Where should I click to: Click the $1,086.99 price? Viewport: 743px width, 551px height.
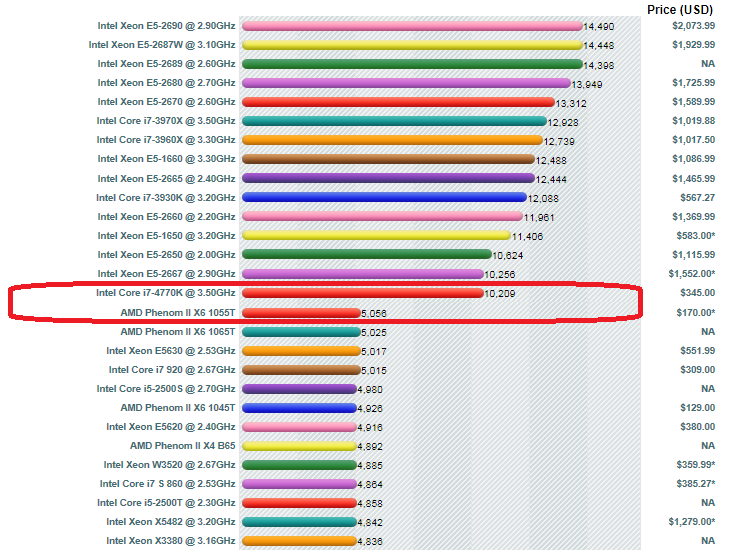tap(693, 158)
